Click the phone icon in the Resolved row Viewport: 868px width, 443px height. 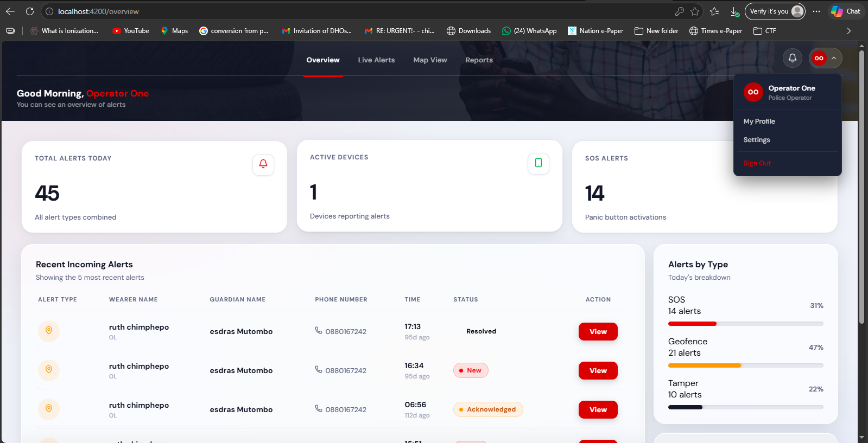tap(319, 330)
